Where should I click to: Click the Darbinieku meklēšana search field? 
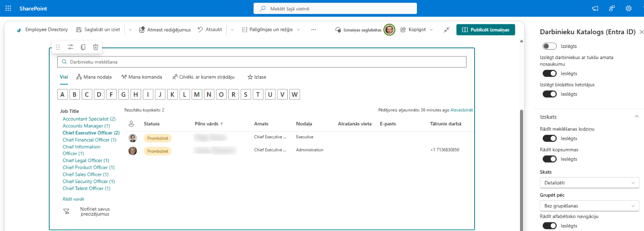click(x=262, y=62)
